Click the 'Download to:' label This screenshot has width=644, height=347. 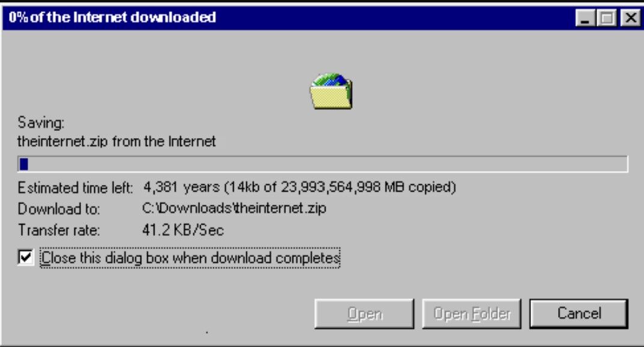pyautogui.click(x=59, y=209)
